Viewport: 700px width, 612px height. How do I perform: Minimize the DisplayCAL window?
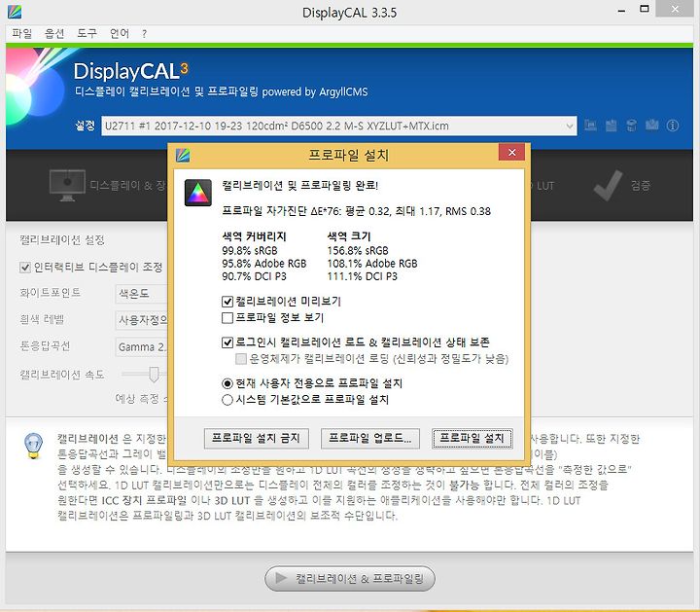point(621,10)
